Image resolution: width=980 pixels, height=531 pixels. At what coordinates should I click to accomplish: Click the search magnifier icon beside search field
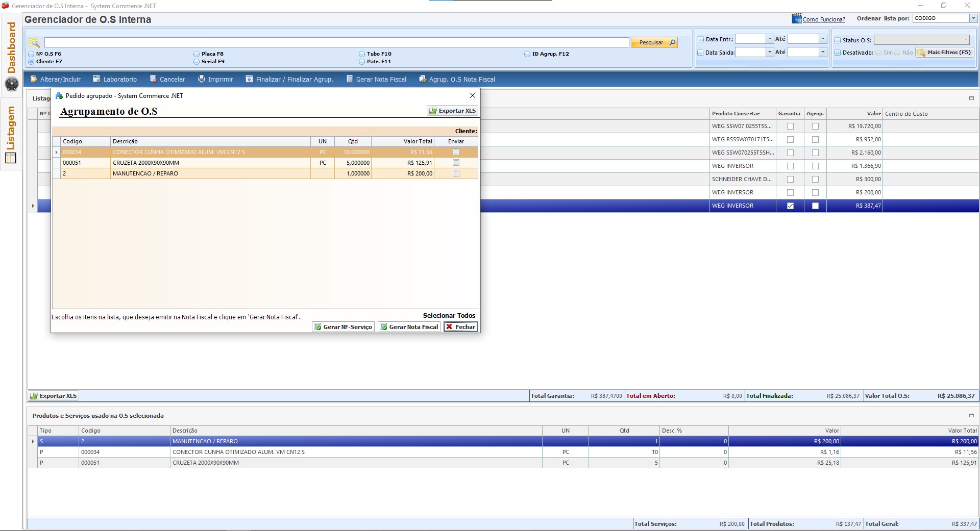tap(34, 42)
